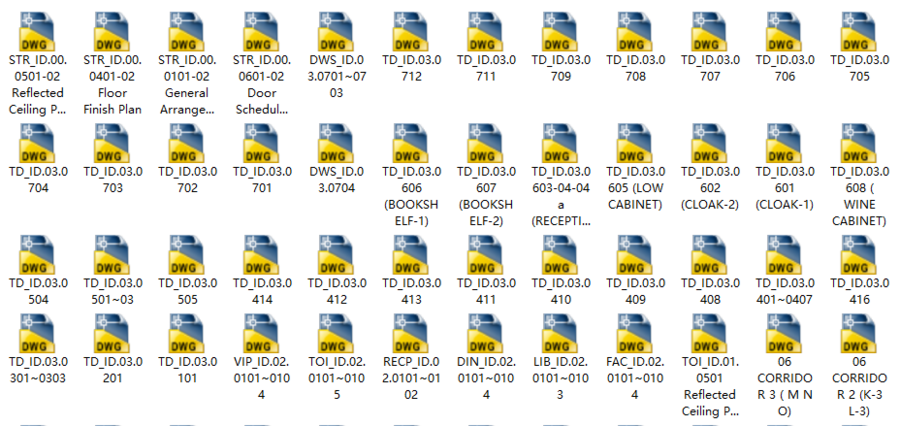The image size is (900, 426).
Task: Click file name TD_ID.03.0707
Action: [710, 68]
